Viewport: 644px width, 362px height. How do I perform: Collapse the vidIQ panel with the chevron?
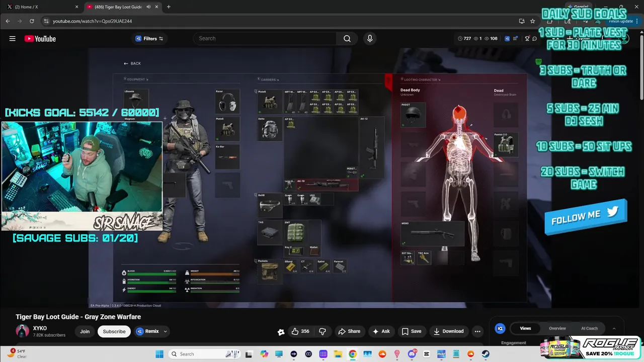(x=614, y=328)
